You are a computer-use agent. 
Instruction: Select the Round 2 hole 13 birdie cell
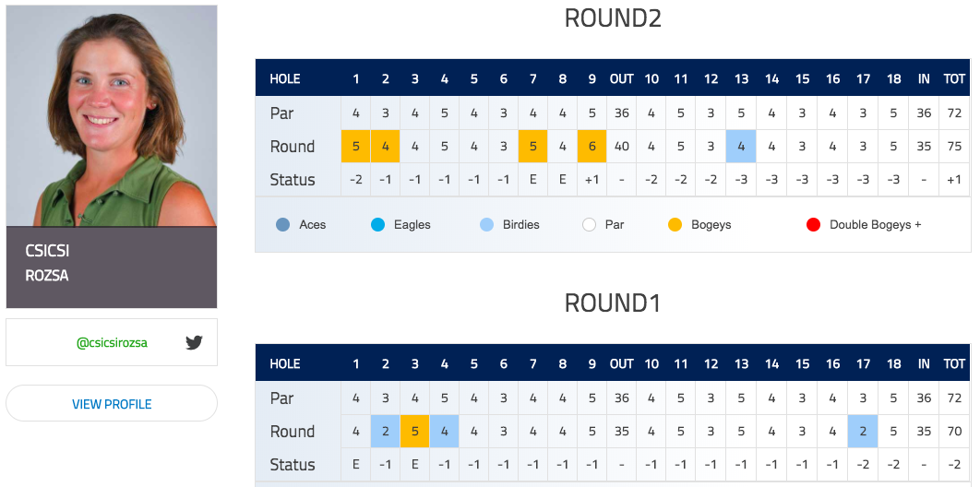[x=741, y=146]
